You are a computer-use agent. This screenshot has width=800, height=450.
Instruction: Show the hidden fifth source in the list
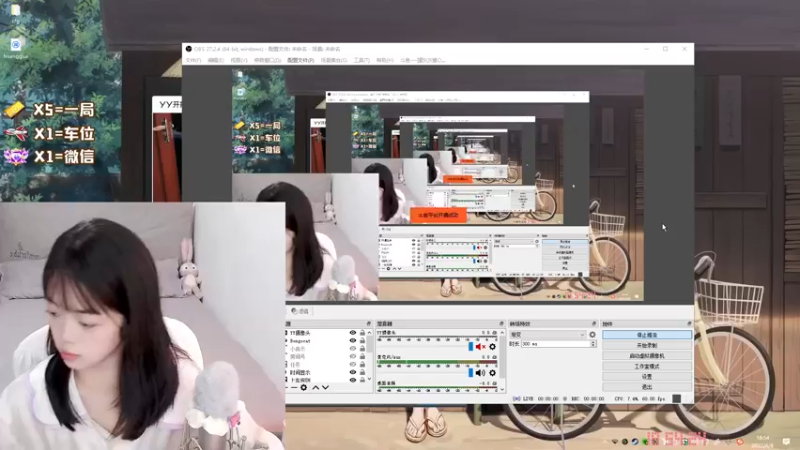[x=353, y=364]
